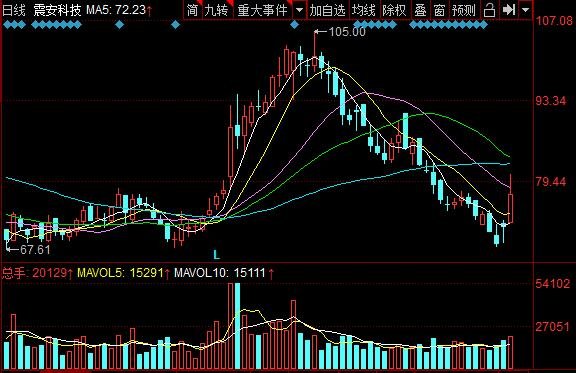The width and height of the screenshot is (576, 373).
Task: Click the 79.44 price axis label
Action: point(551,181)
